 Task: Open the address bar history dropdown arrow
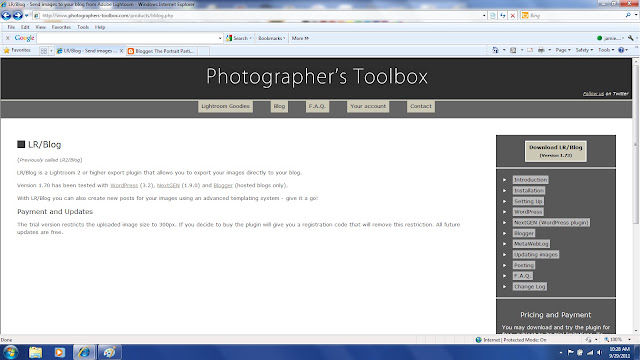click(x=484, y=16)
